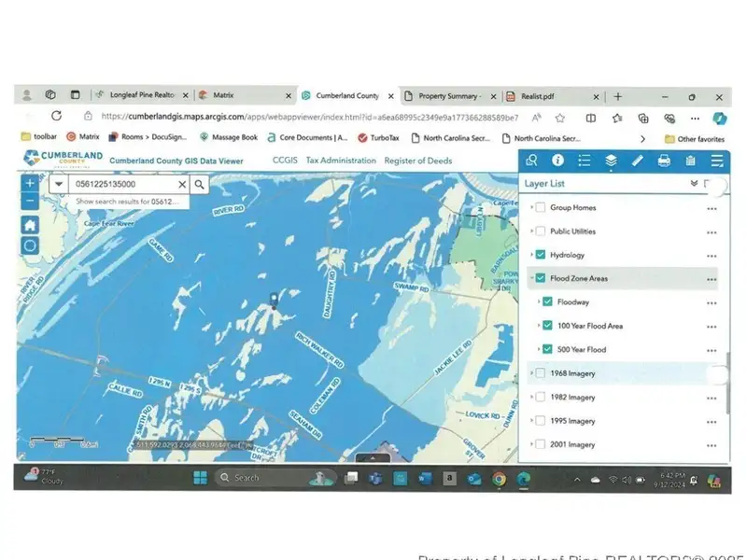Viewport: 747px width, 560px height.
Task: Open the Print widget
Action: tap(664, 161)
